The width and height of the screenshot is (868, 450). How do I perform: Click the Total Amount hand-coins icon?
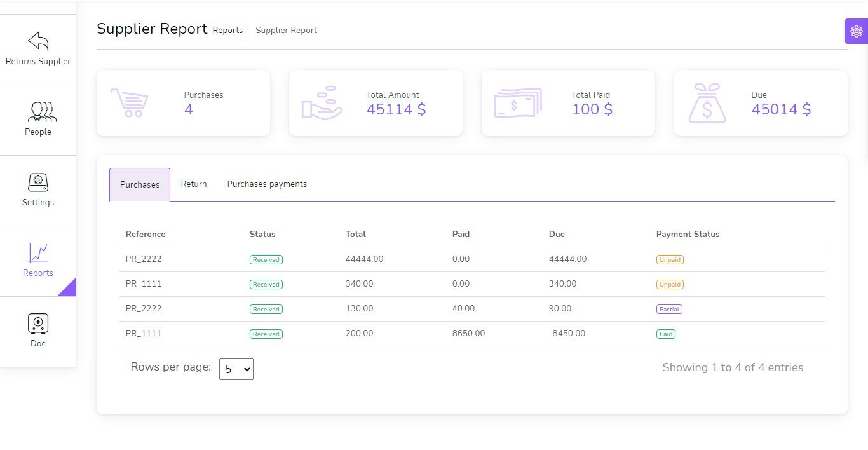pos(322,102)
